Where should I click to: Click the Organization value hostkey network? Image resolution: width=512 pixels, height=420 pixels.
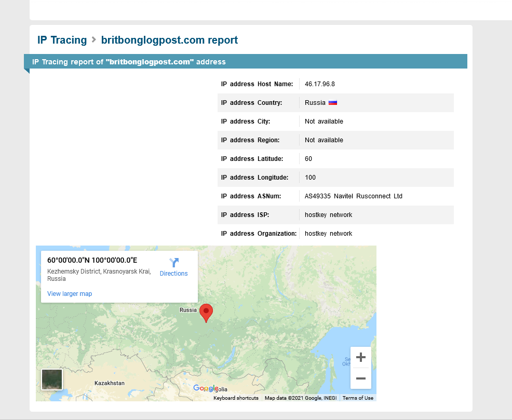329,234
